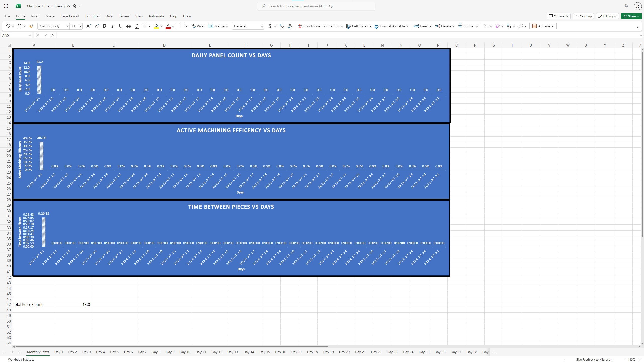Click the Share button
Image resolution: width=644 pixels, height=362 pixels.
click(x=631, y=16)
